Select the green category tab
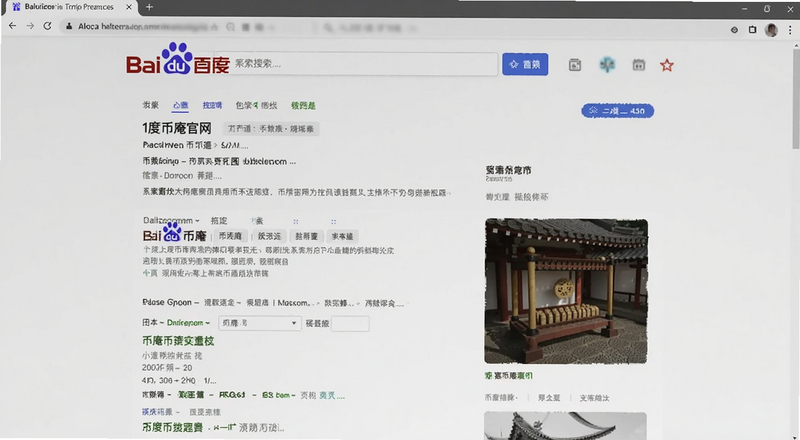 [303, 106]
